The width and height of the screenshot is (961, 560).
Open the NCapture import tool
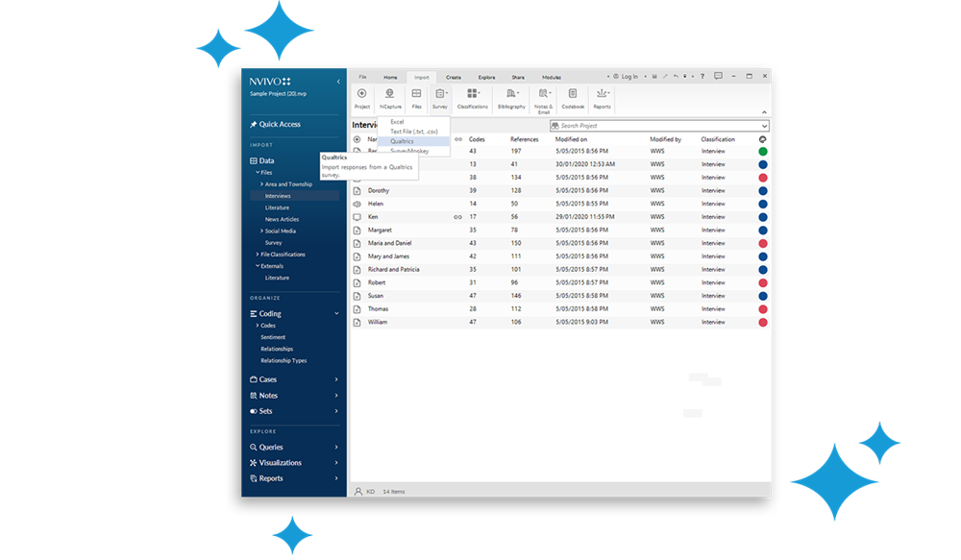390,98
